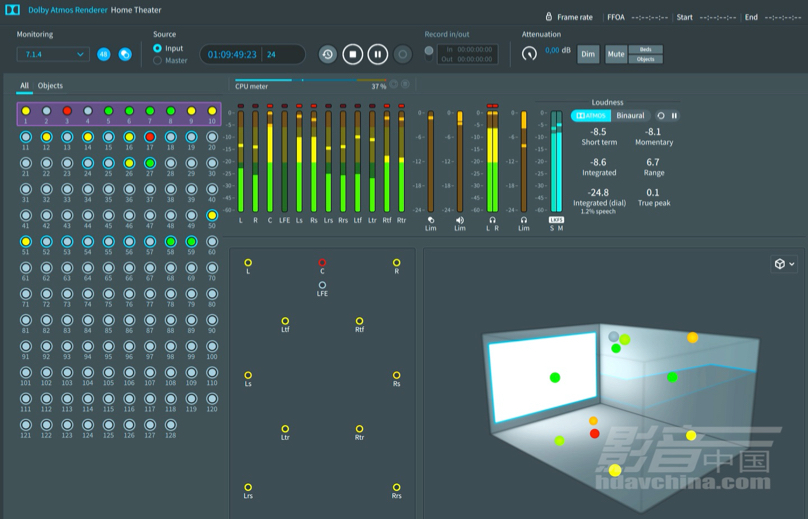Viewport: 808px width, 519px height.
Task: Click the Beds mute button
Action: (646, 49)
